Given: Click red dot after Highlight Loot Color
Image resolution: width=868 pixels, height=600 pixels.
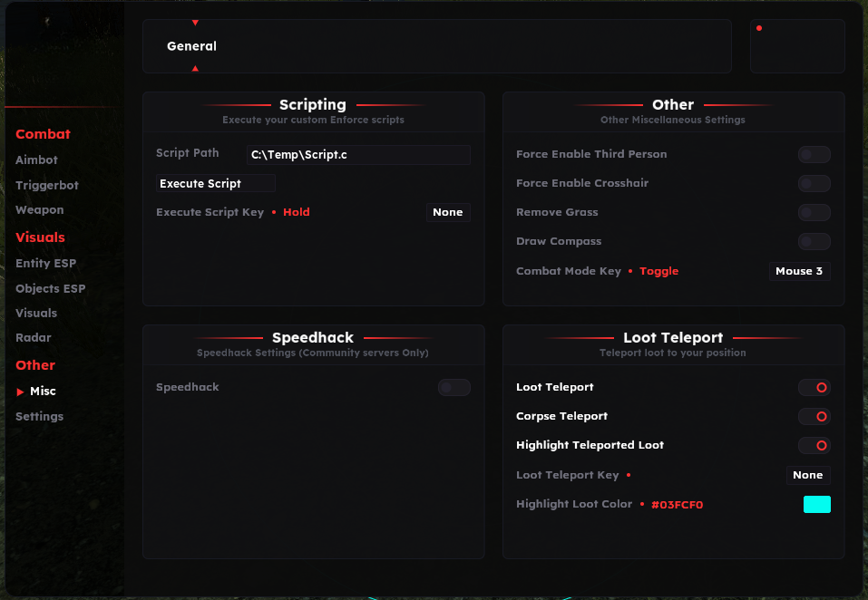Looking at the screenshot, I should tap(641, 504).
